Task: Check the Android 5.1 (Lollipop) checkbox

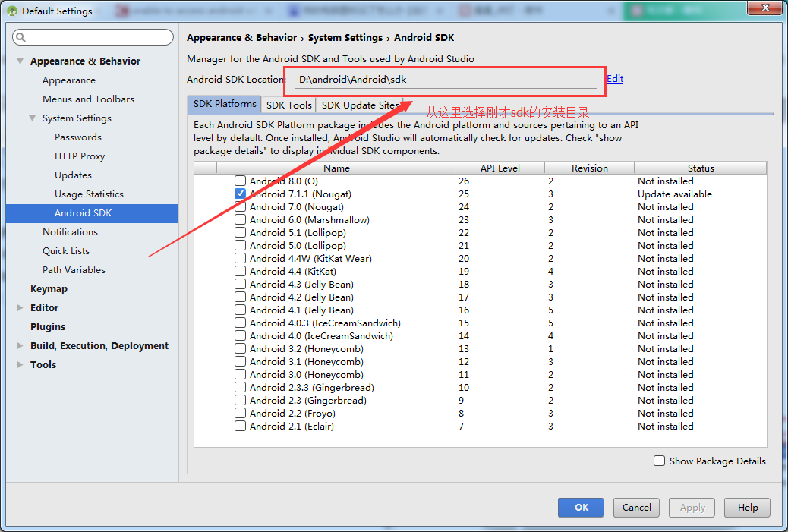Action: [x=240, y=232]
